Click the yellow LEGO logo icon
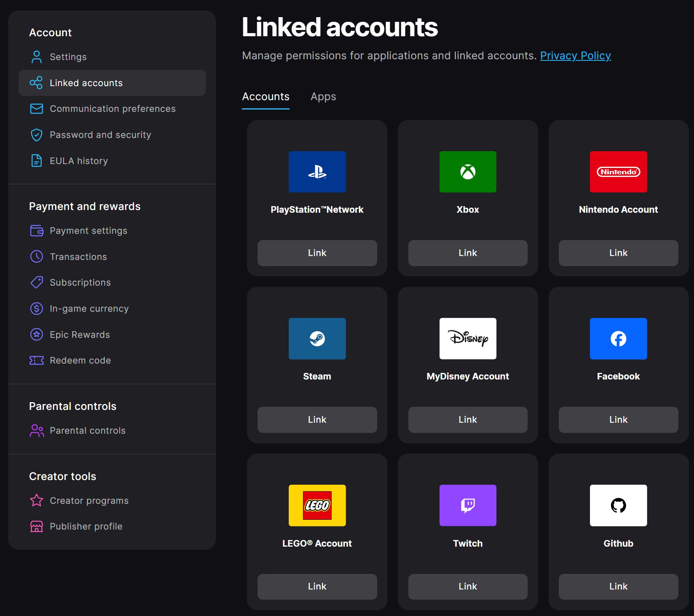 click(317, 505)
